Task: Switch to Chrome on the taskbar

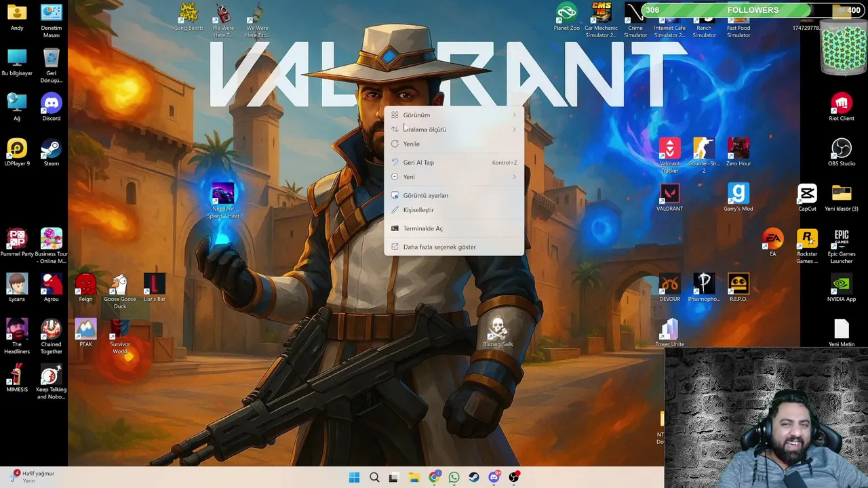Action: [434, 477]
